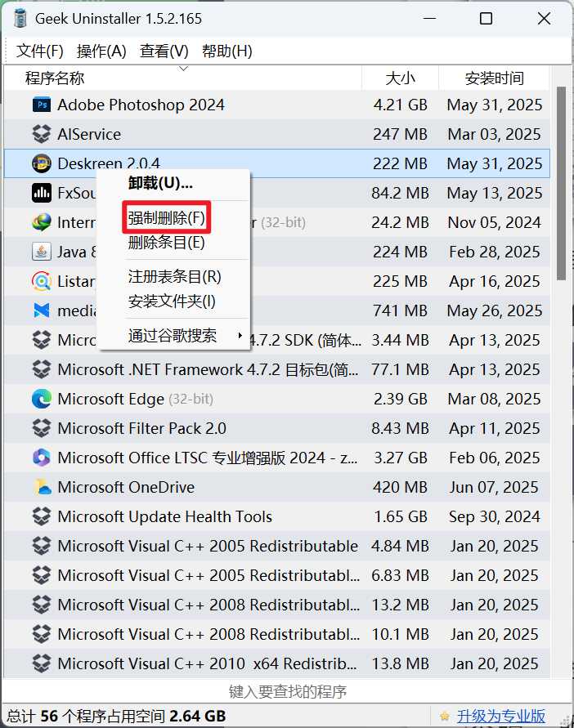Select the Microsoft Update Health Tools row
The height and width of the screenshot is (728, 574).
pos(277,516)
